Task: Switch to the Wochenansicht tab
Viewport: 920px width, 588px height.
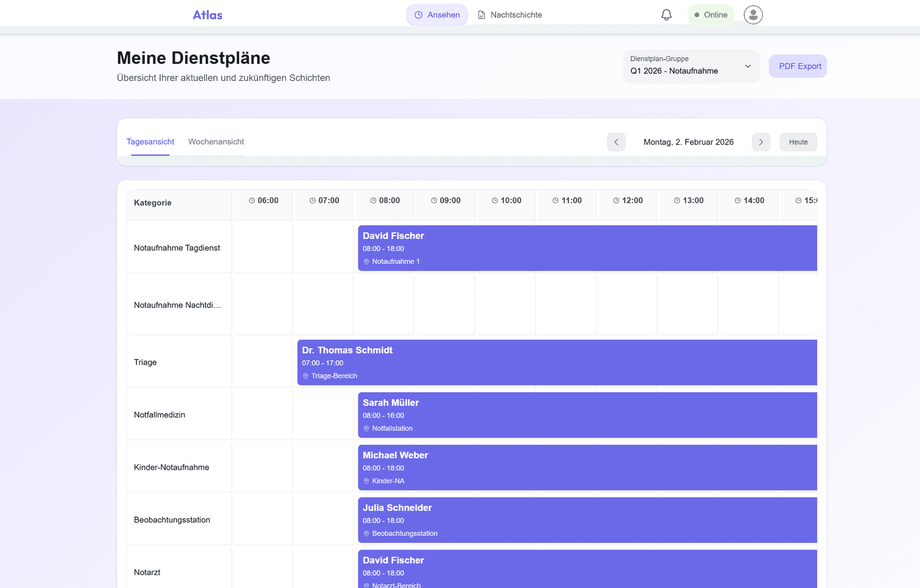Action: [216, 142]
